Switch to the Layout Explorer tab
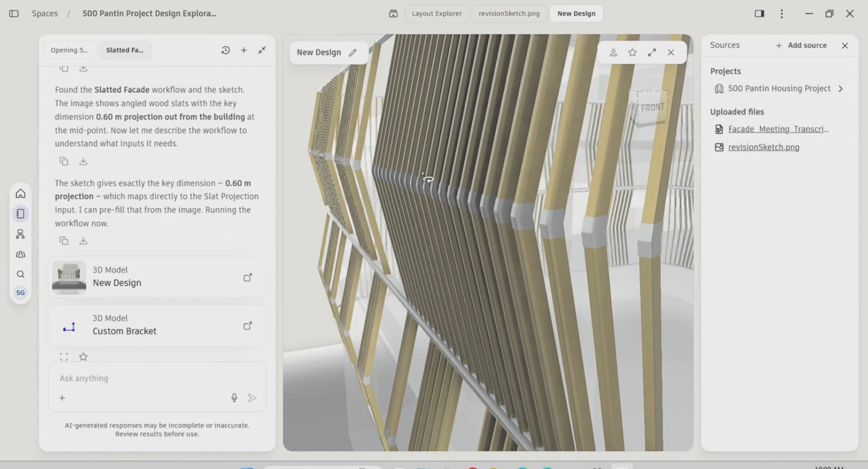Image resolution: width=868 pixels, height=469 pixels. click(437, 13)
